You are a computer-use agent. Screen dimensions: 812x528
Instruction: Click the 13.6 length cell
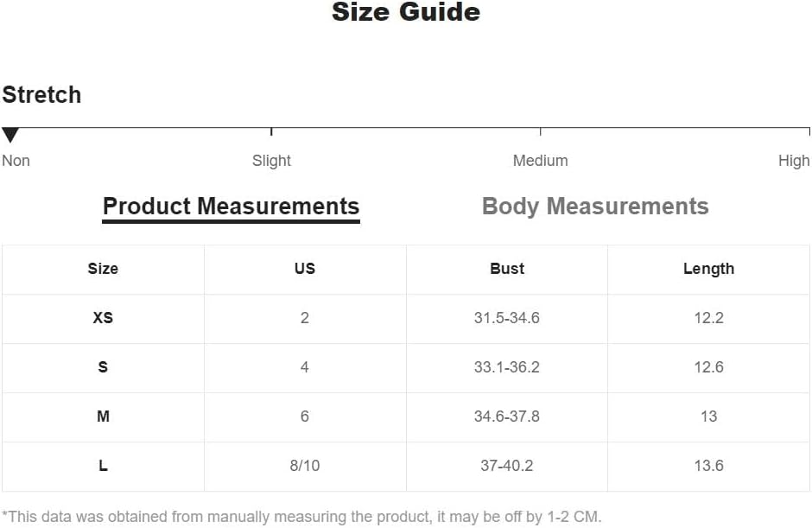(708, 465)
